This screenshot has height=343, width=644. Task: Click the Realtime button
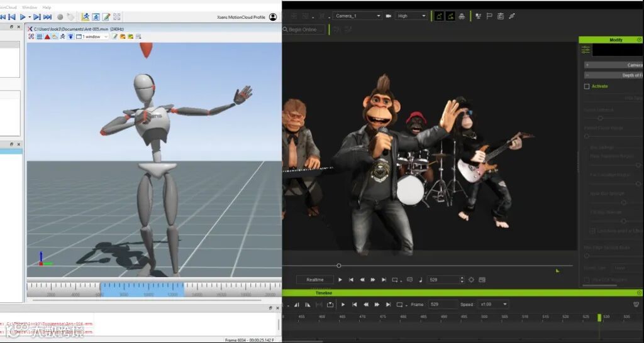(x=314, y=280)
